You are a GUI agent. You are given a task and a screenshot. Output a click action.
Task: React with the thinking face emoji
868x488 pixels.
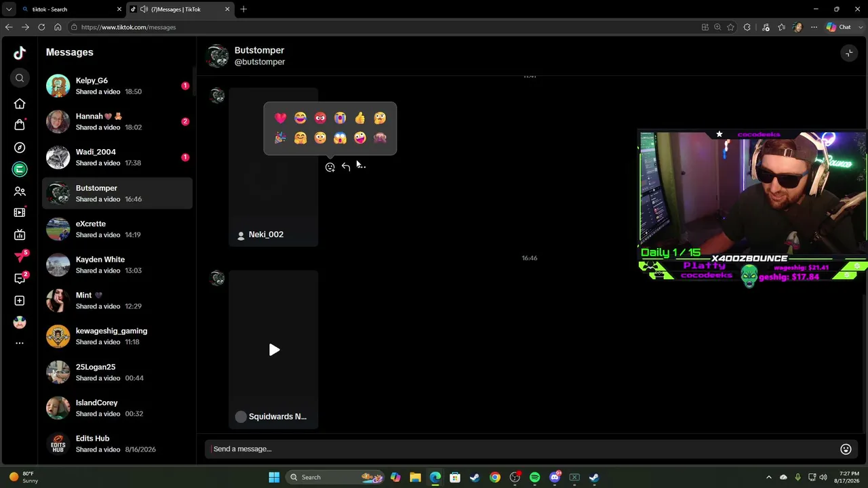(380, 118)
